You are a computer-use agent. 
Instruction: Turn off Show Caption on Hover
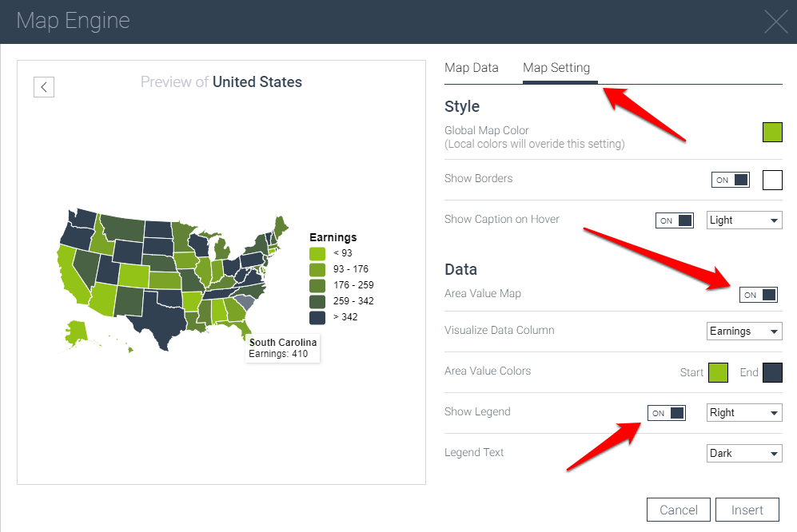point(675,220)
